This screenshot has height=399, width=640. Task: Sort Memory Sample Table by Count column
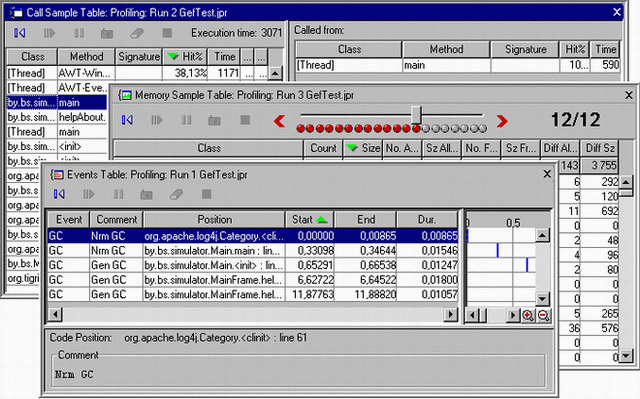click(323, 148)
